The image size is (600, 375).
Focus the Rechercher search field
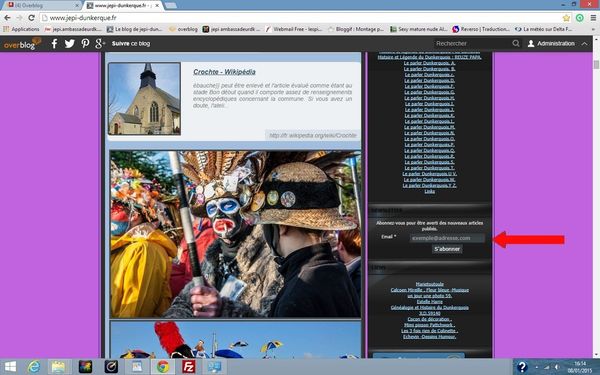[472, 44]
